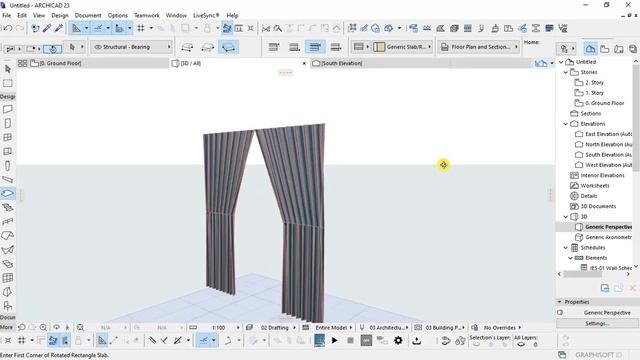Collapse the Elevations tree node

coord(566,124)
